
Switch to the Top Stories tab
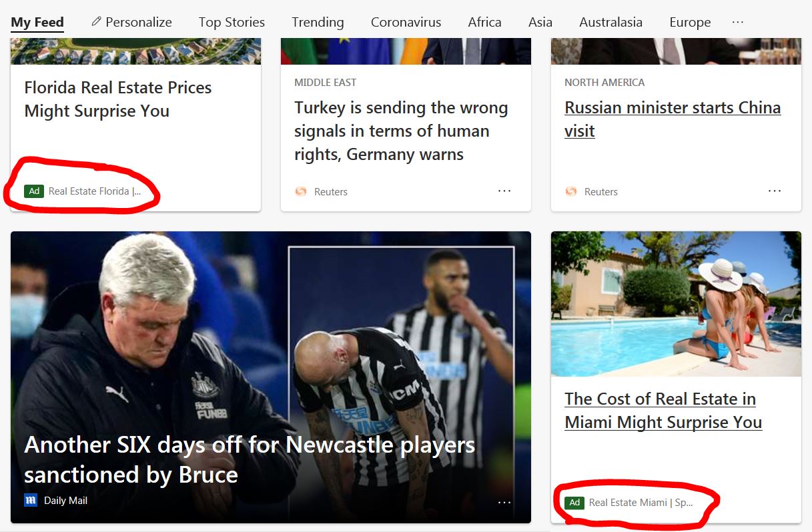coord(232,22)
